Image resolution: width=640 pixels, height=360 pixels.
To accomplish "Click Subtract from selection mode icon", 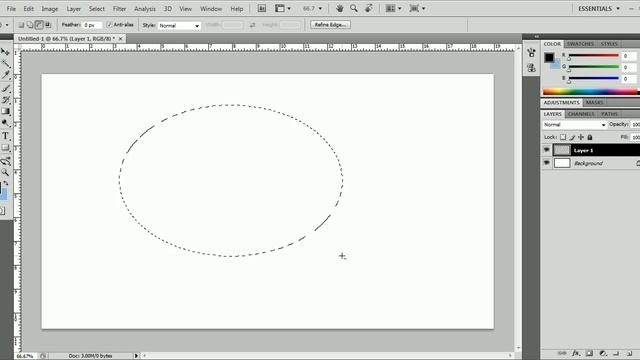I will tap(39, 25).
